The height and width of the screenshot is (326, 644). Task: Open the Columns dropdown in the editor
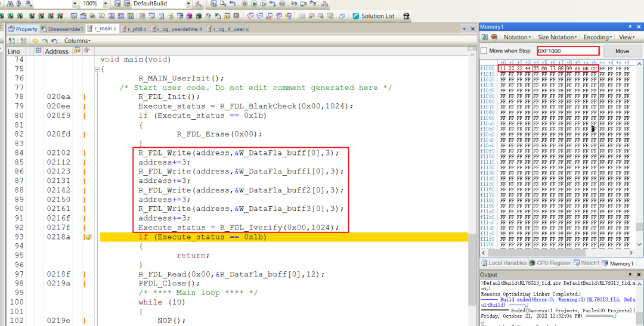[x=77, y=41]
